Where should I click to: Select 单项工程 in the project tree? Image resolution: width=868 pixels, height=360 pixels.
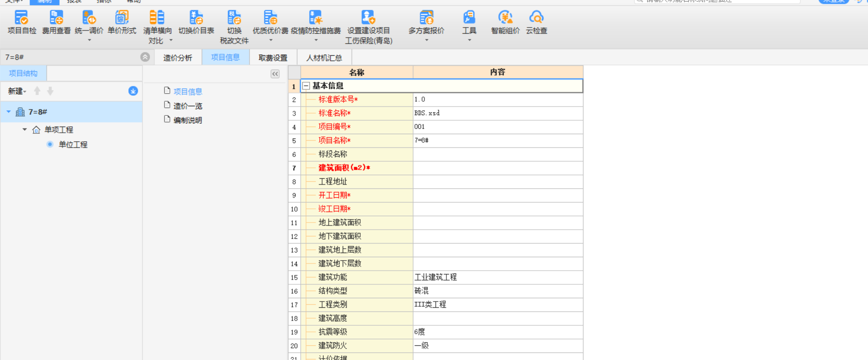pos(59,129)
